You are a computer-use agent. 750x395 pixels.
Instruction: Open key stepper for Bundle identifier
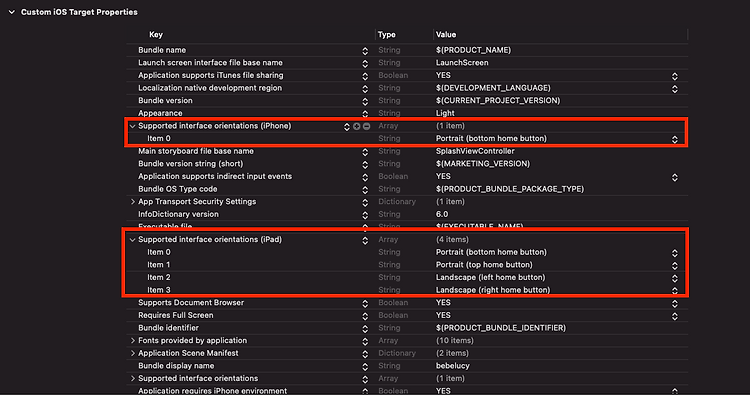pyautogui.click(x=365, y=329)
